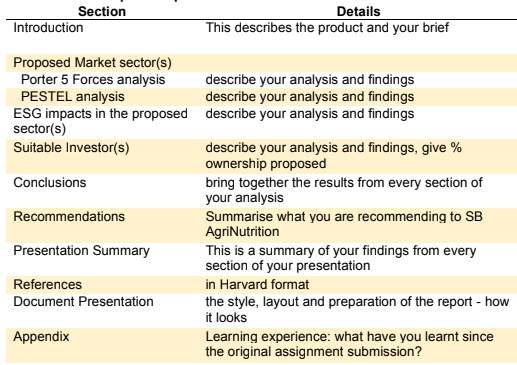Click the 'Learning experience' appendix details
This screenshot has height=365, width=517.
[x=349, y=344]
